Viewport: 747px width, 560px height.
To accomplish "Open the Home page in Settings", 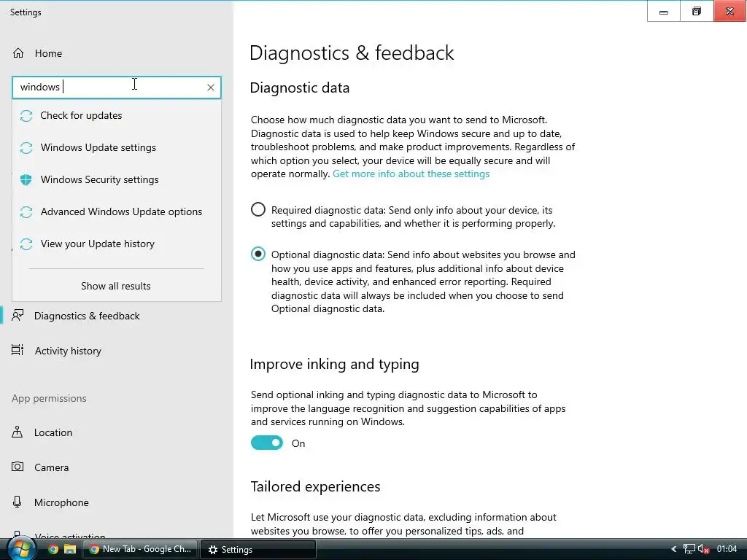I will pyautogui.click(x=48, y=53).
